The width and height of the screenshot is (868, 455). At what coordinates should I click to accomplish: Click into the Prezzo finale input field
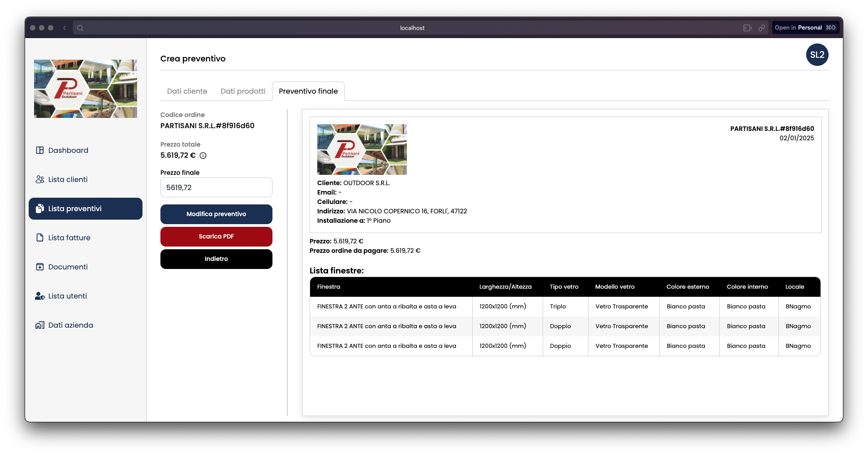point(216,187)
